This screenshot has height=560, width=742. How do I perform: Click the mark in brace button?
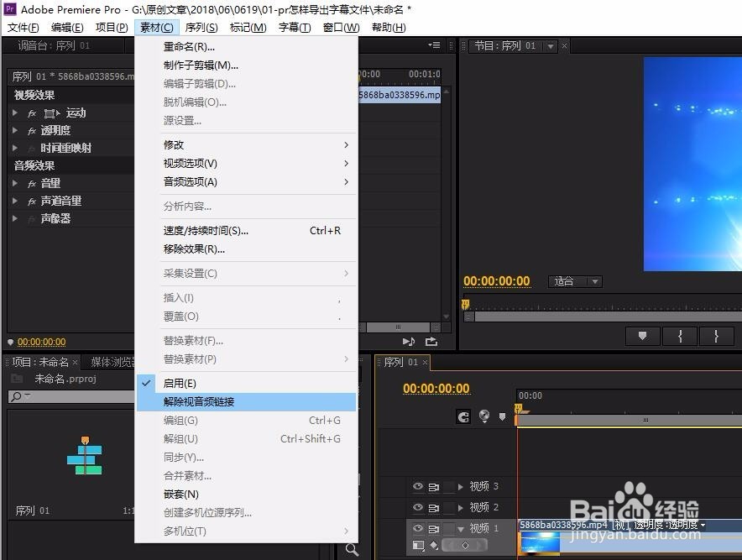pos(680,336)
